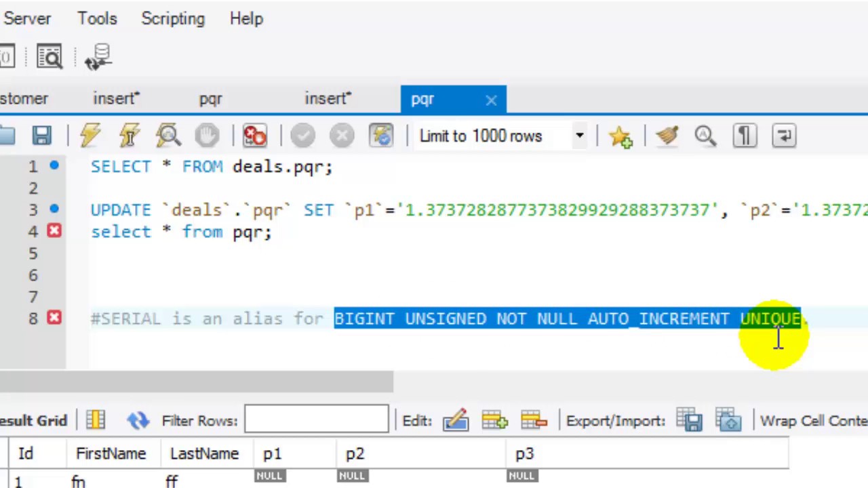Click the commit checkmark icon
868x488 pixels.
pyautogui.click(x=302, y=136)
